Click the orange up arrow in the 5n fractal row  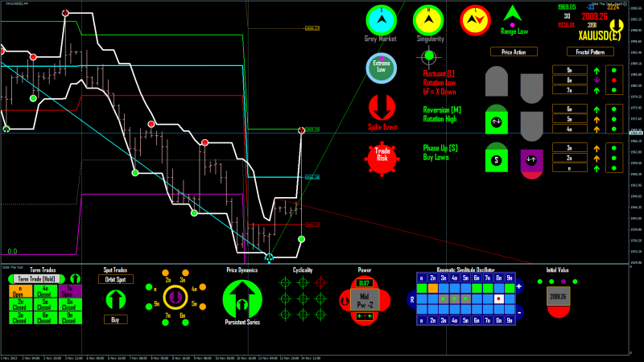[x=597, y=119]
